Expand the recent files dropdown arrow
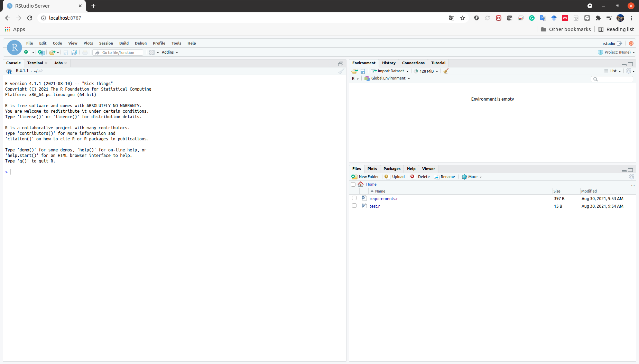This screenshot has height=364, width=639. pos(58,53)
